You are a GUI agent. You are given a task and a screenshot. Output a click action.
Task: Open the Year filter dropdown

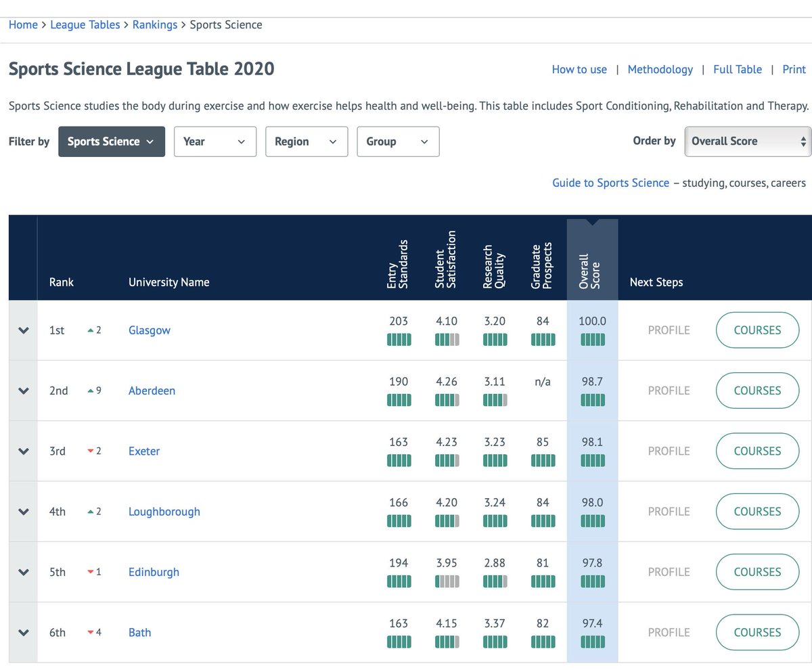tap(215, 141)
